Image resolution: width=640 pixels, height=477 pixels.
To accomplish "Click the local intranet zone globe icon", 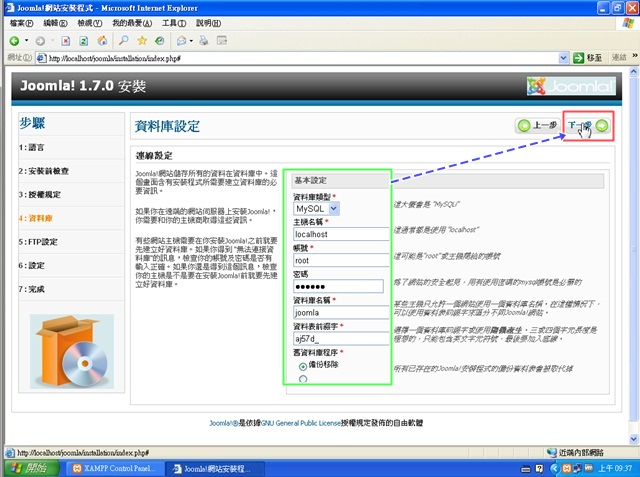I will pos(552,452).
